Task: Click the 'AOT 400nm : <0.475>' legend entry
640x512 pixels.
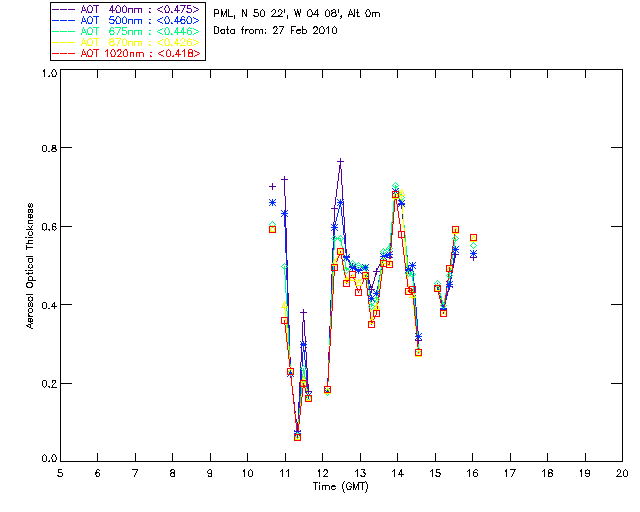Action: pyautogui.click(x=127, y=9)
